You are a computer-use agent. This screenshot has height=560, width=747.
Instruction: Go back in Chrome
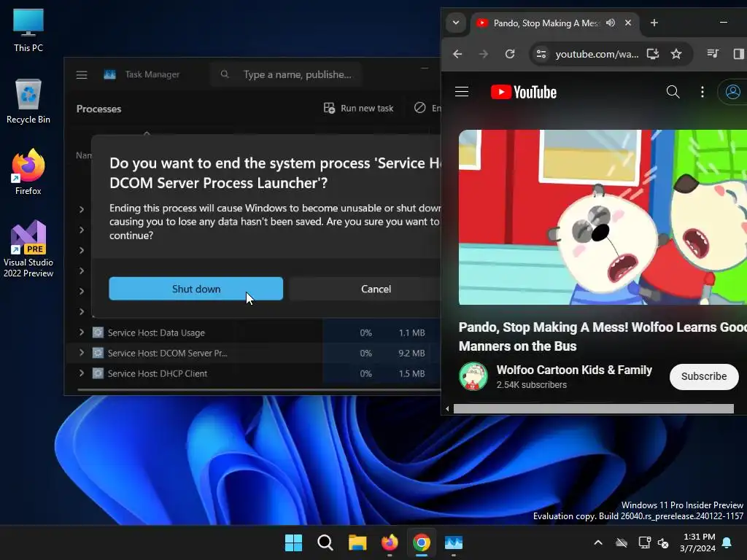[x=457, y=54]
